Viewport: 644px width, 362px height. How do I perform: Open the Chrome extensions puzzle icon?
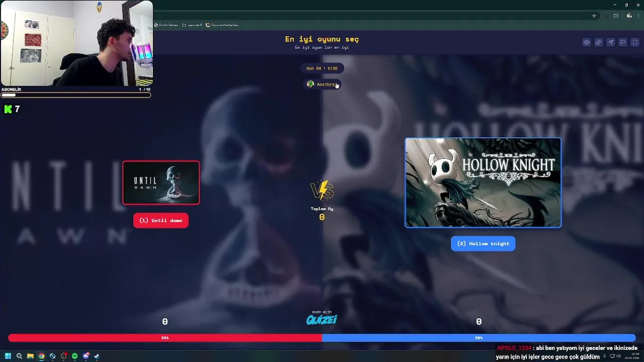(x=616, y=16)
